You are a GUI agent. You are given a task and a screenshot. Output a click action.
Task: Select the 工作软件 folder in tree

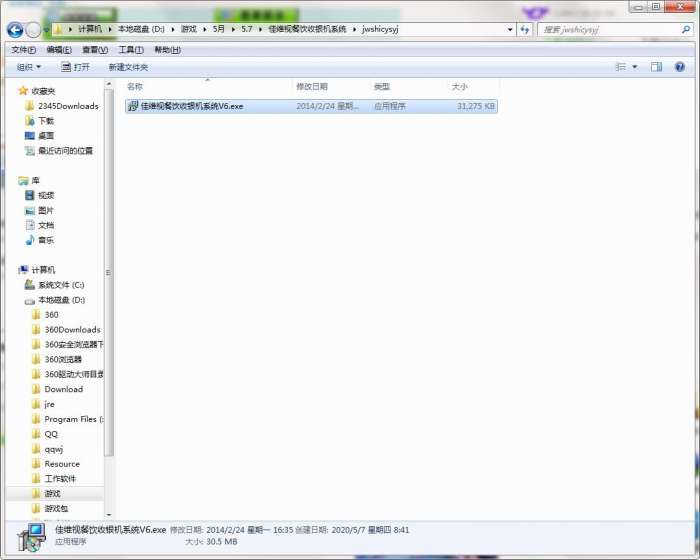60,479
